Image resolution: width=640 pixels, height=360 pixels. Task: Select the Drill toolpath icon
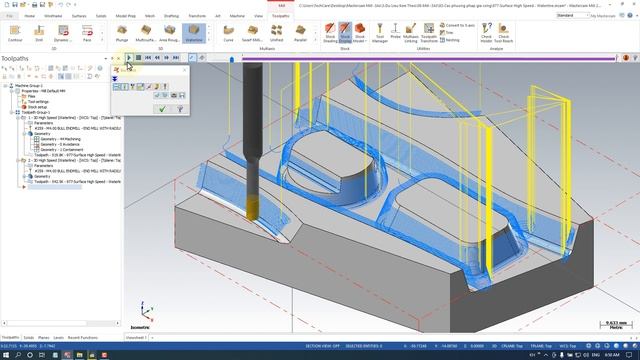tap(39, 33)
